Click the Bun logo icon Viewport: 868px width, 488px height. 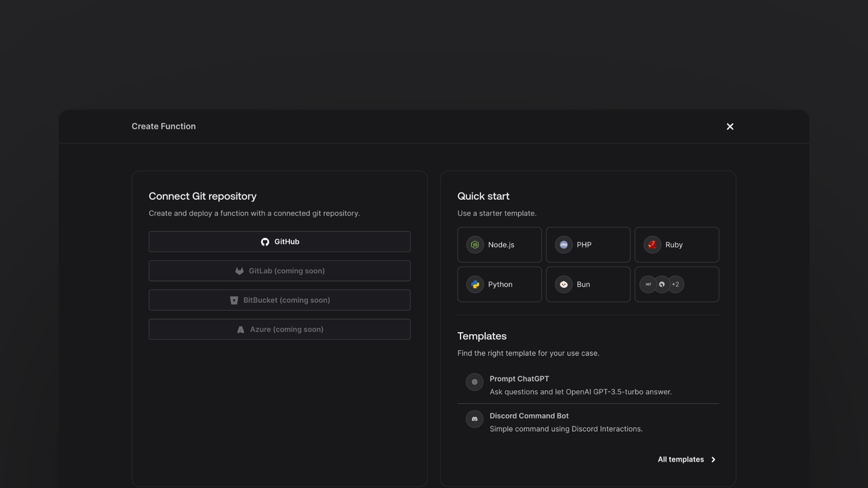[564, 285]
